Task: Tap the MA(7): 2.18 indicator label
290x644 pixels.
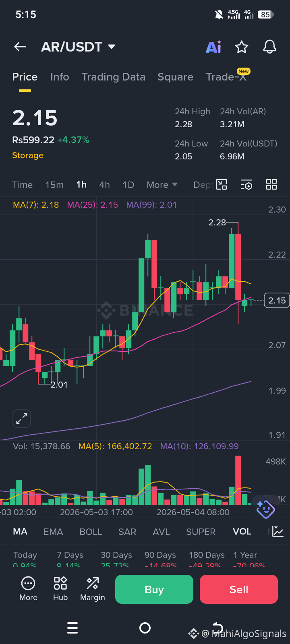Action: point(36,205)
